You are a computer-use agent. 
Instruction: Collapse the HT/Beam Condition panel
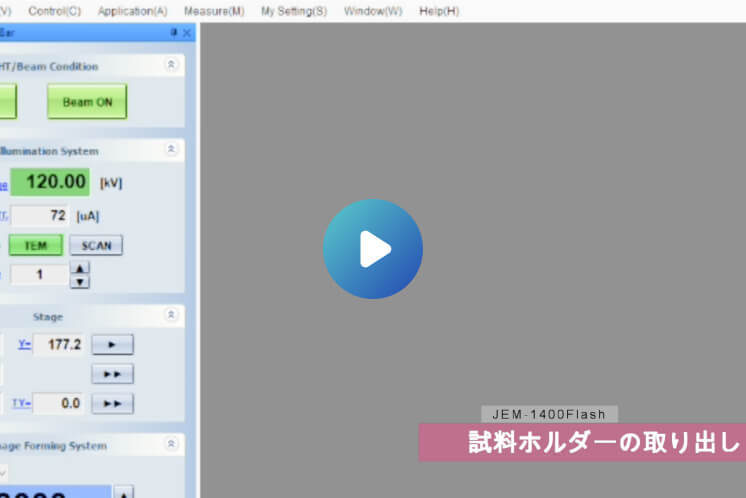[171, 65]
